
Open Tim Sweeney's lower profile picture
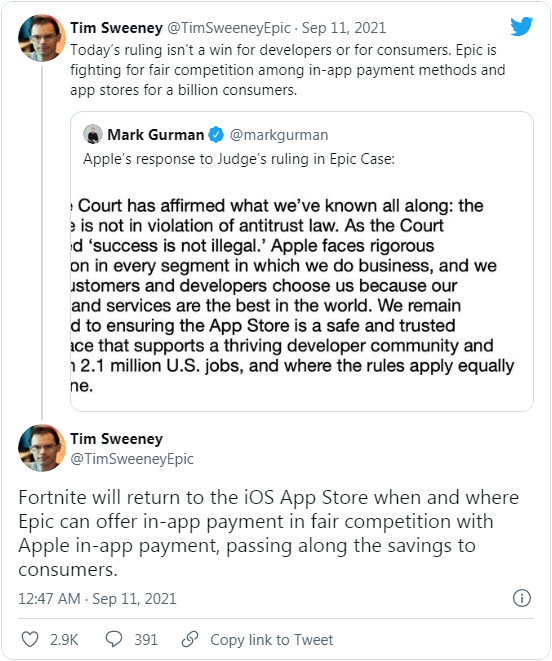42,448
